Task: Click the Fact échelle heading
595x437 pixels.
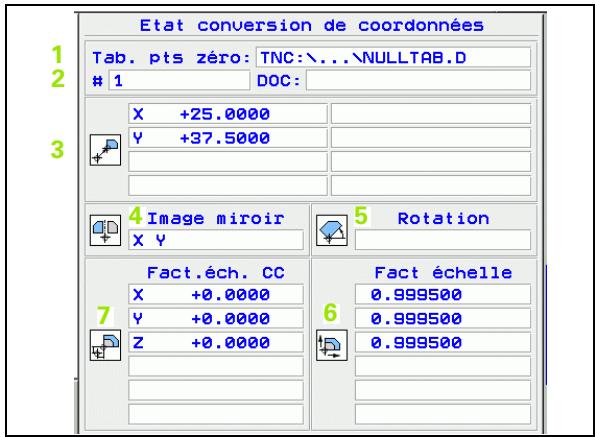Action: (443, 273)
